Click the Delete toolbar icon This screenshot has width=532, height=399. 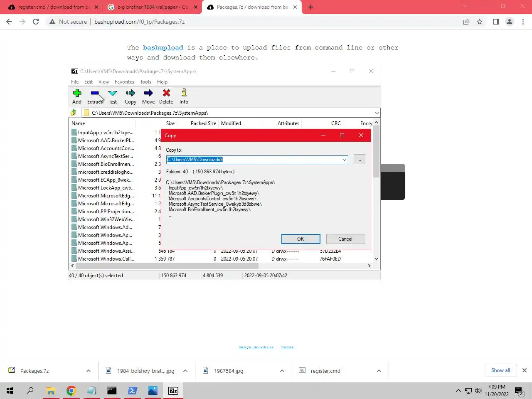(166, 93)
